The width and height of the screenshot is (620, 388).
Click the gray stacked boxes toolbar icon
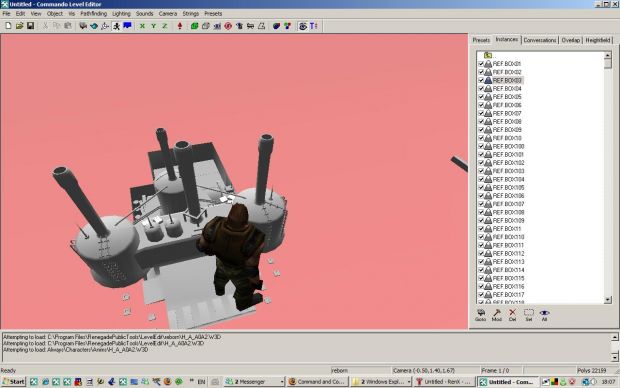[206, 26]
